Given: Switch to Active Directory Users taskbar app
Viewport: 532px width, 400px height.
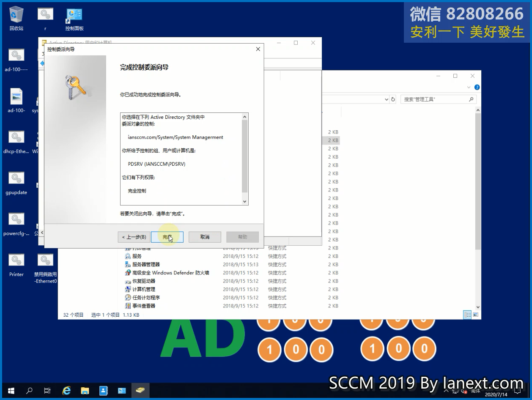Looking at the screenshot, I should (103, 391).
